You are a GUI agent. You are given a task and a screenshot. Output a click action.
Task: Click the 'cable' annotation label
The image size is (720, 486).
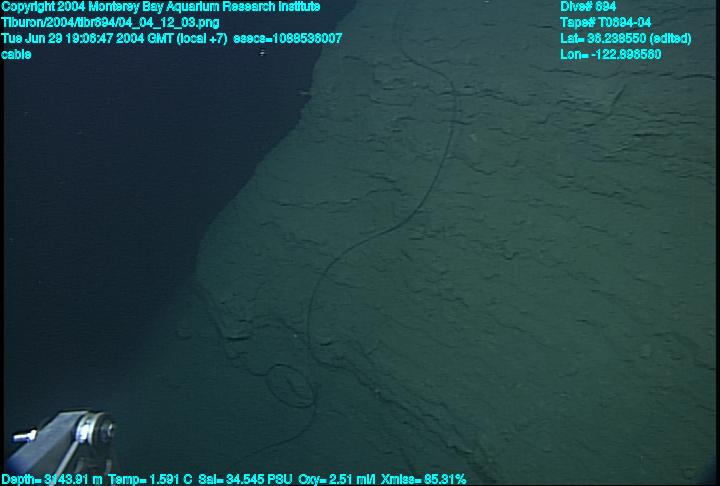[x=16, y=55]
